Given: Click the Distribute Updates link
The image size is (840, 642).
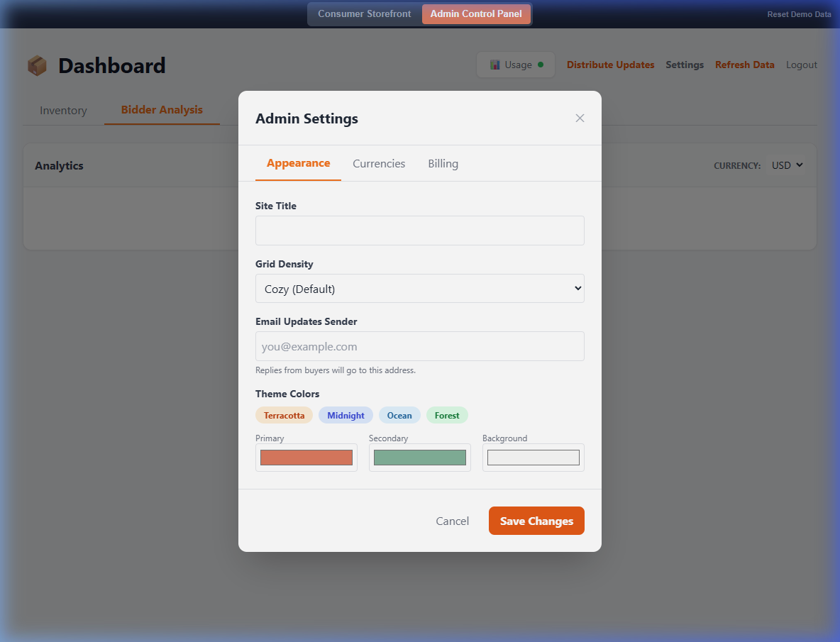Looking at the screenshot, I should [x=610, y=65].
